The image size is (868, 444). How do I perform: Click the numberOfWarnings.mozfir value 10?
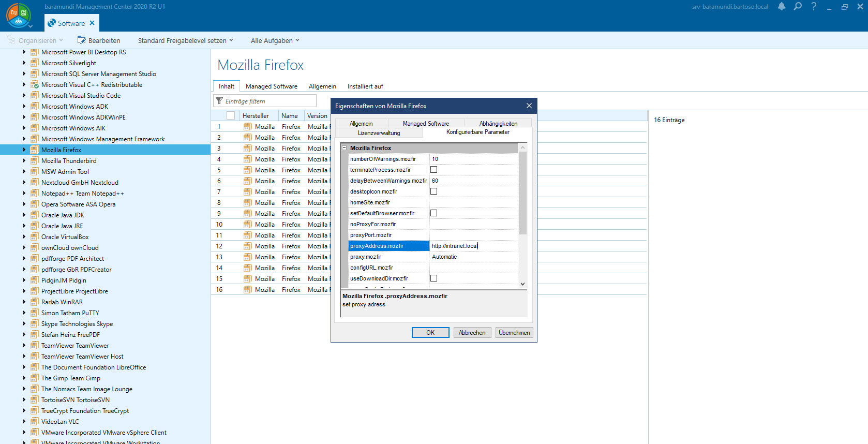click(x=473, y=159)
